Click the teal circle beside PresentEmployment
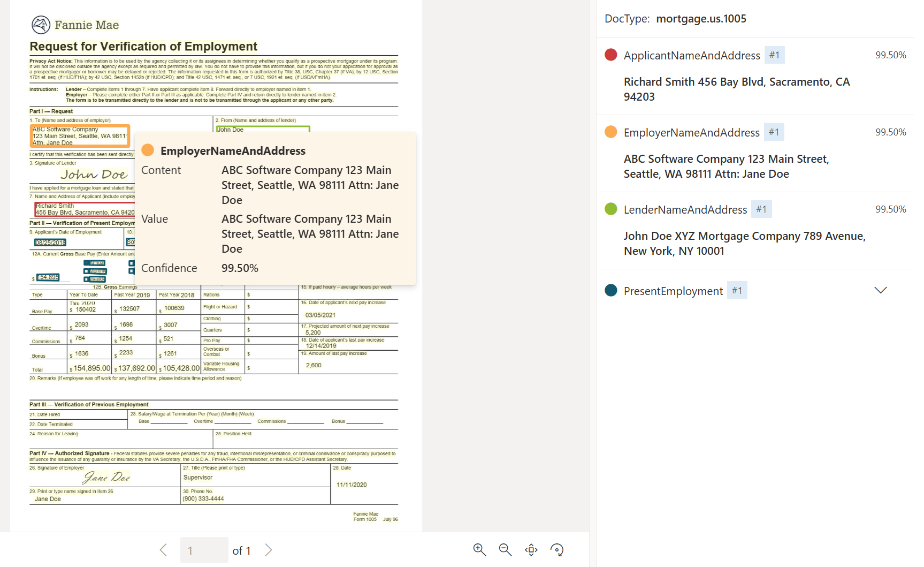The image size is (924, 567). pyautogui.click(x=610, y=290)
